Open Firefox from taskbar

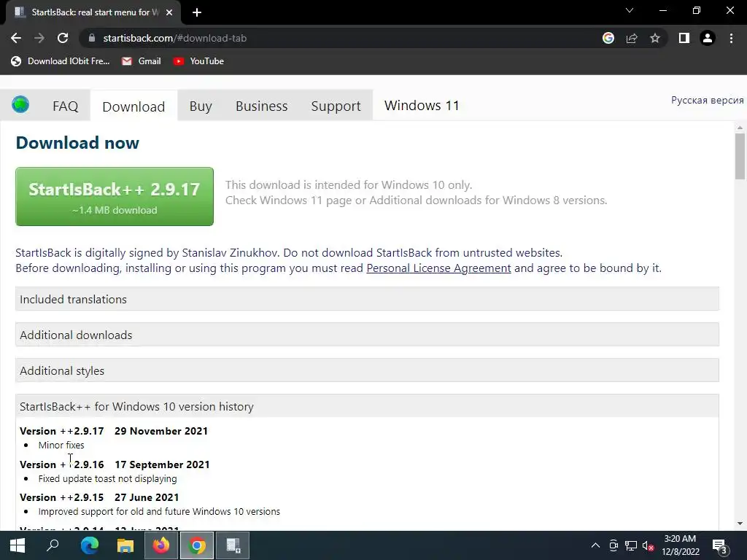(x=161, y=545)
